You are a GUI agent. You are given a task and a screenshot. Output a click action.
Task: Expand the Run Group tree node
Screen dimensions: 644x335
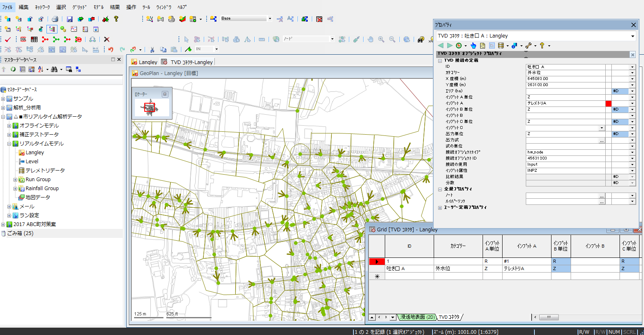(x=15, y=180)
